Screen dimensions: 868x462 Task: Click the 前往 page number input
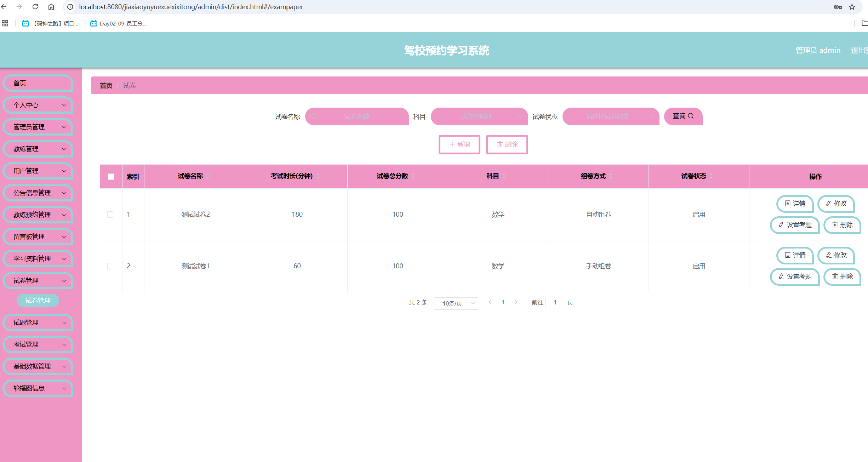pos(555,302)
